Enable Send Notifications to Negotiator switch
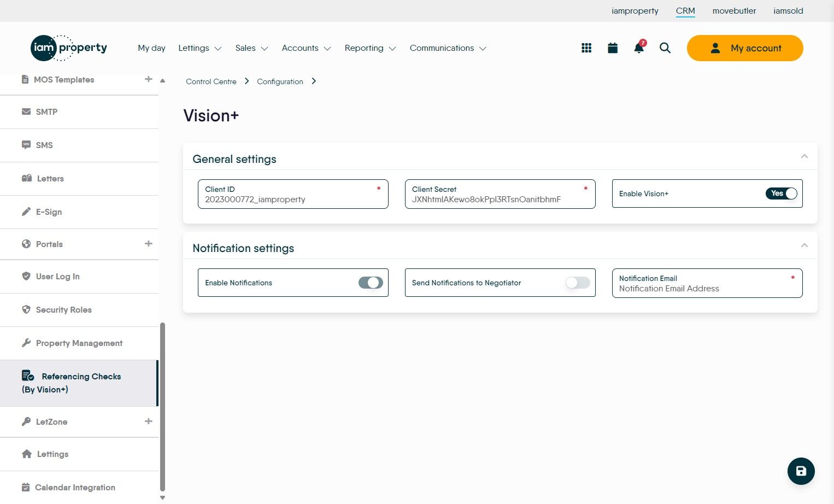Image resolution: width=834 pixels, height=504 pixels. pyautogui.click(x=578, y=283)
